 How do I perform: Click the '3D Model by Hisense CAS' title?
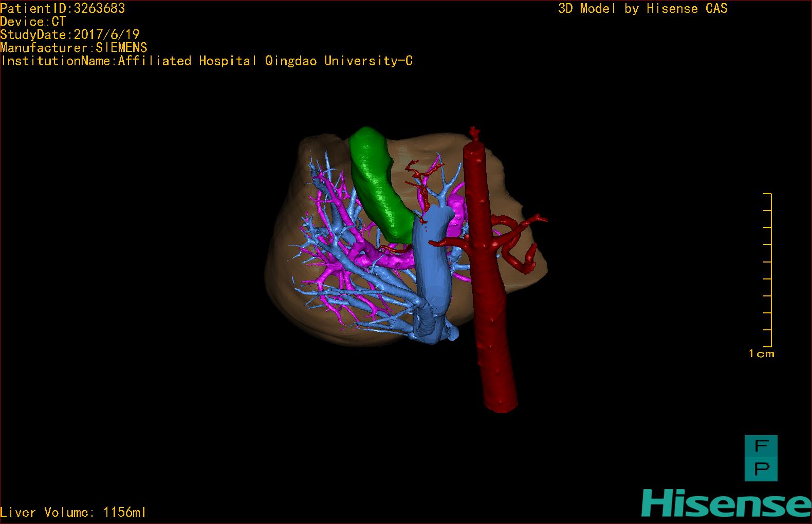coord(643,9)
